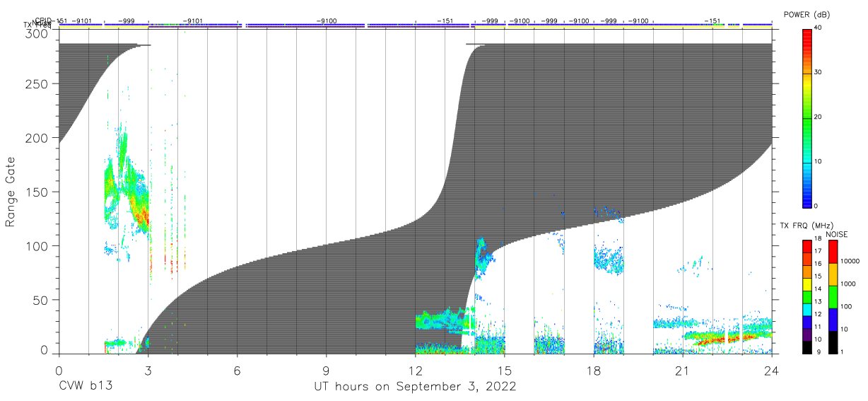Click the 150 tick on Range Gate axis
Viewport: 868px width, 401px height.
(38, 192)
